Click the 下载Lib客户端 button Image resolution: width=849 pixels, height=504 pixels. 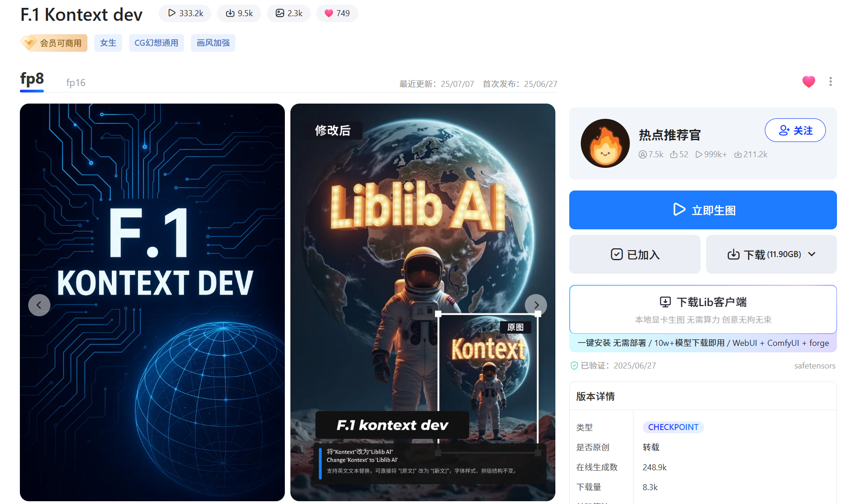point(703,309)
